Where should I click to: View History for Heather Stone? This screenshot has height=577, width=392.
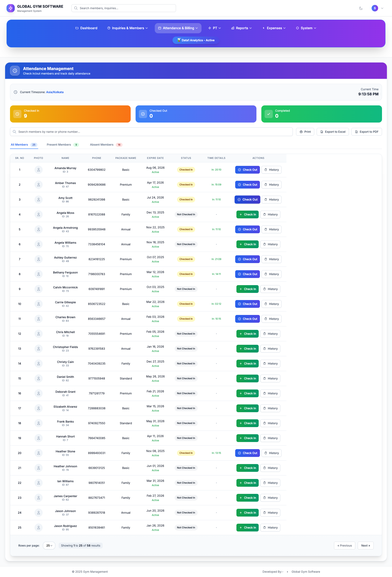coord(271,453)
